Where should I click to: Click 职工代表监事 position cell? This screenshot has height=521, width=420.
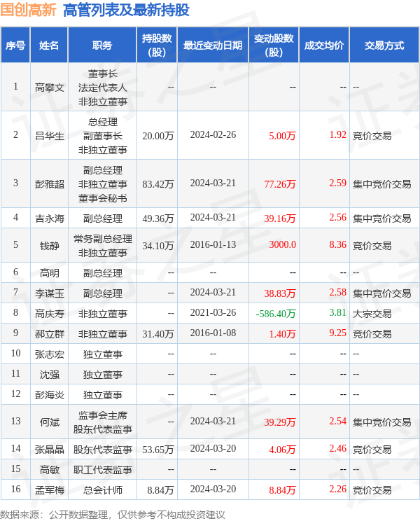pos(103,470)
